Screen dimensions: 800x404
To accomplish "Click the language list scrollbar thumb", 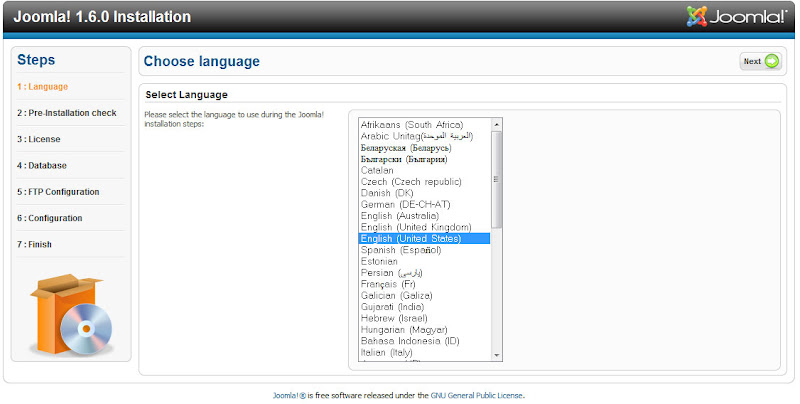I will [x=496, y=179].
